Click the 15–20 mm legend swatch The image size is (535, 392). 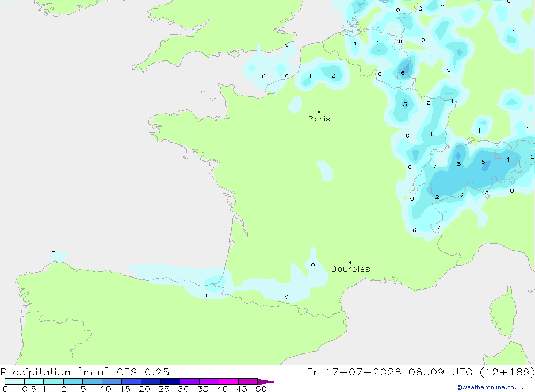[132, 381]
